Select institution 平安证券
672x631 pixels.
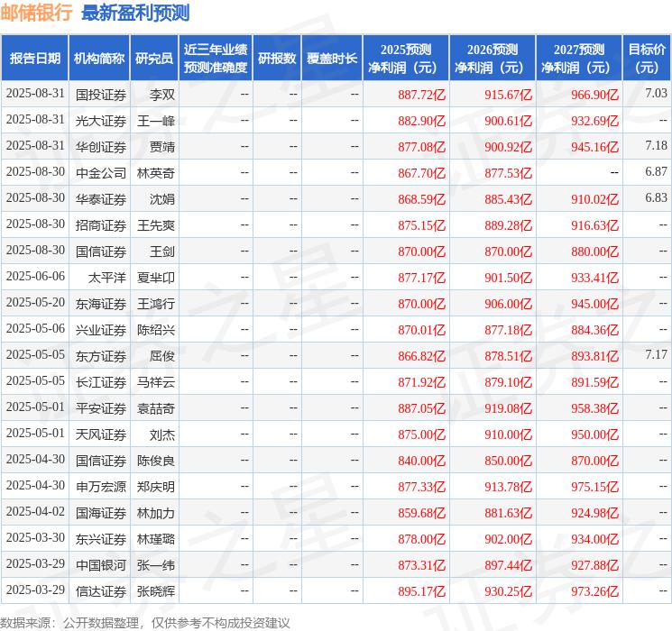101,408
